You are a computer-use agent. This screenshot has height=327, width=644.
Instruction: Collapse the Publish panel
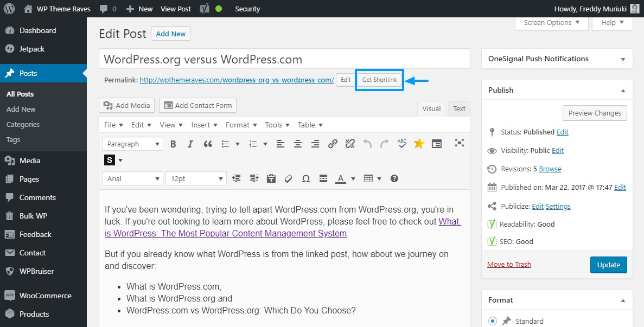[623, 90]
